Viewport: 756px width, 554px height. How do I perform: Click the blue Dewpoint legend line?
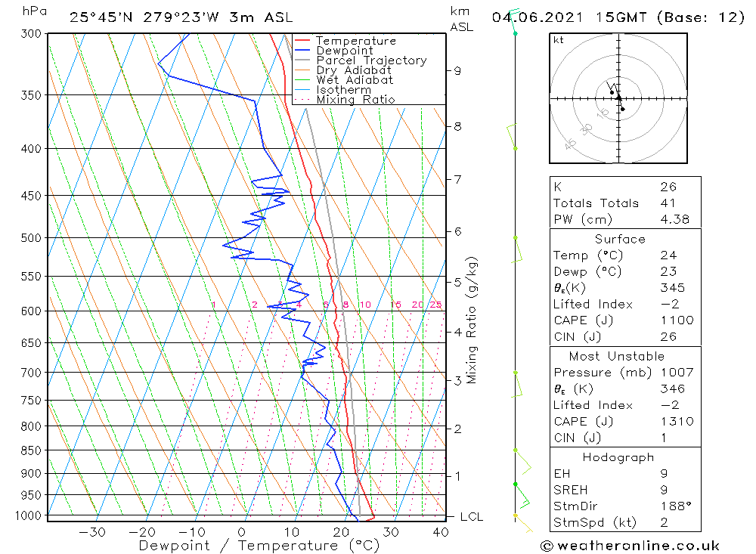click(x=302, y=50)
